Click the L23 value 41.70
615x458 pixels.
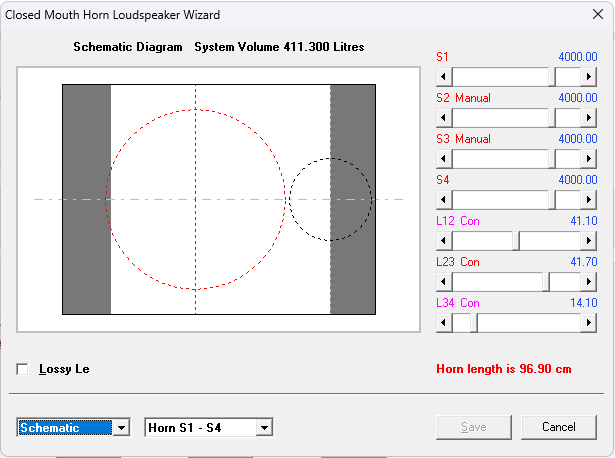tap(584, 262)
